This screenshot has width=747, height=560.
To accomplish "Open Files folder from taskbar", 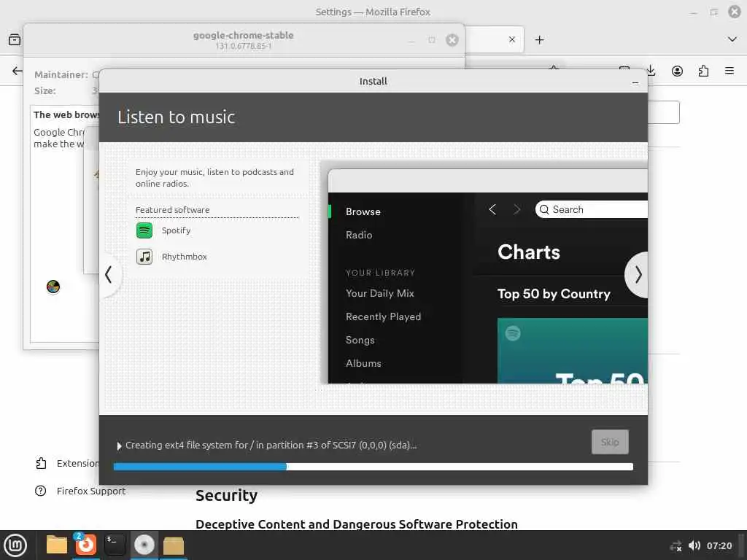I will 57,545.
